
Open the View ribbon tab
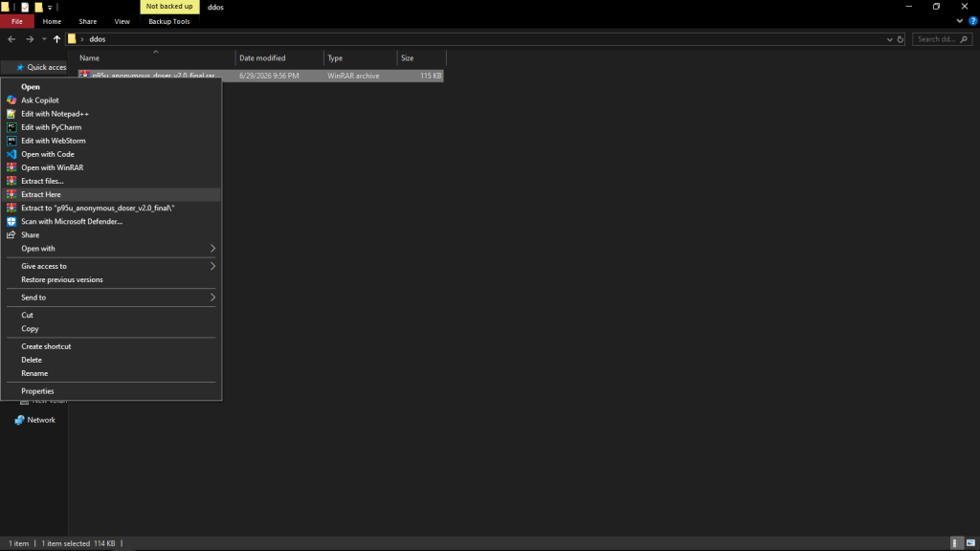[x=122, y=21]
